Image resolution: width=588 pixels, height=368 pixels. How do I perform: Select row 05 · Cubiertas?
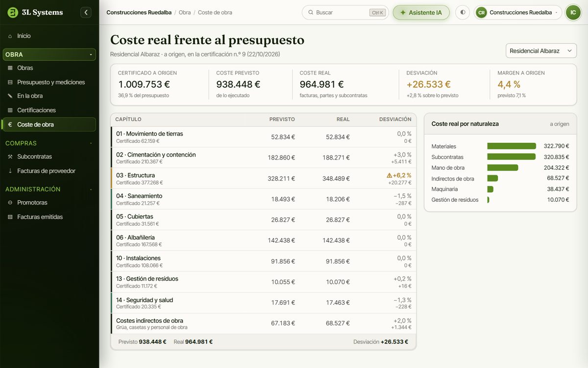tap(264, 219)
